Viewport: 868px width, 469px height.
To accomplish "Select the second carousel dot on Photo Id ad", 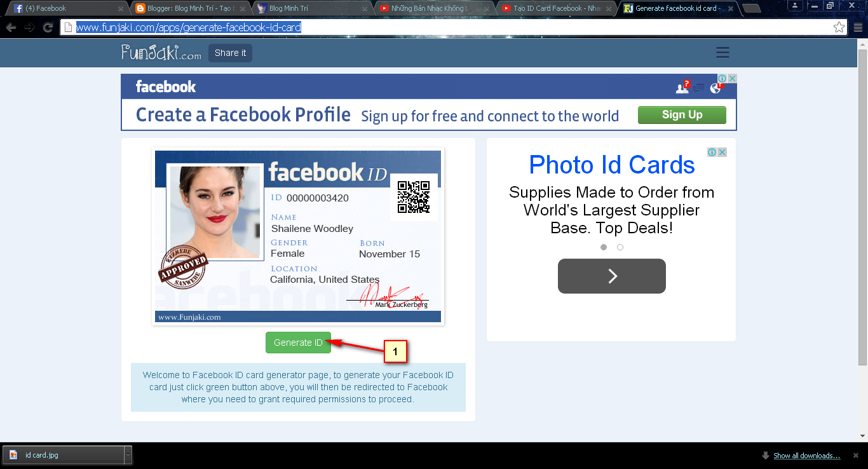I will click(620, 247).
